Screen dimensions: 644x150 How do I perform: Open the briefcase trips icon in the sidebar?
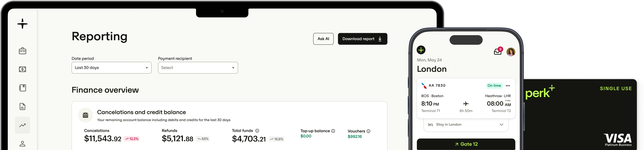(x=22, y=51)
